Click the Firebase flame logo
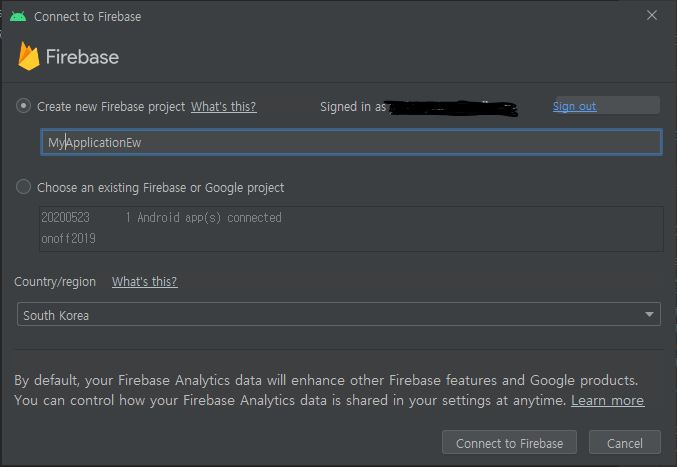 pyautogui.click(x=28, y=56)
